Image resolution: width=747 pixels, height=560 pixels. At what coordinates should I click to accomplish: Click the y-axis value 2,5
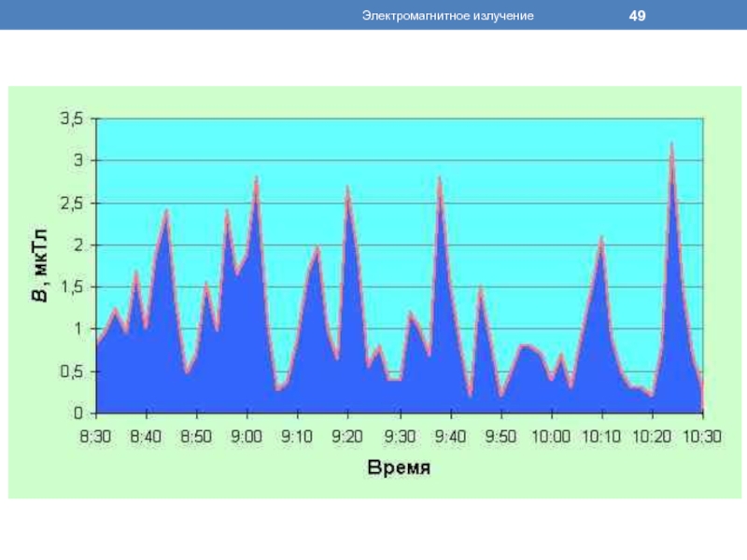[x=72, y=203]
